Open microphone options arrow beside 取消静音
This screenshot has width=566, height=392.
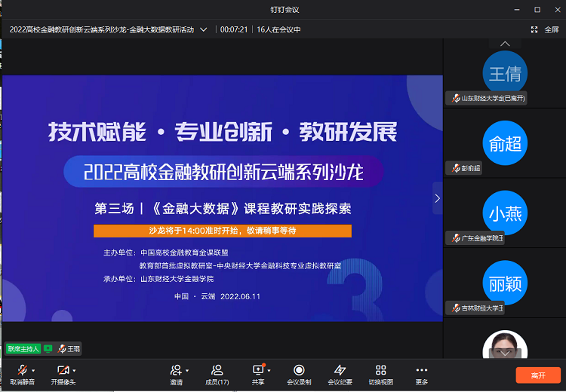tap(34, 370)
